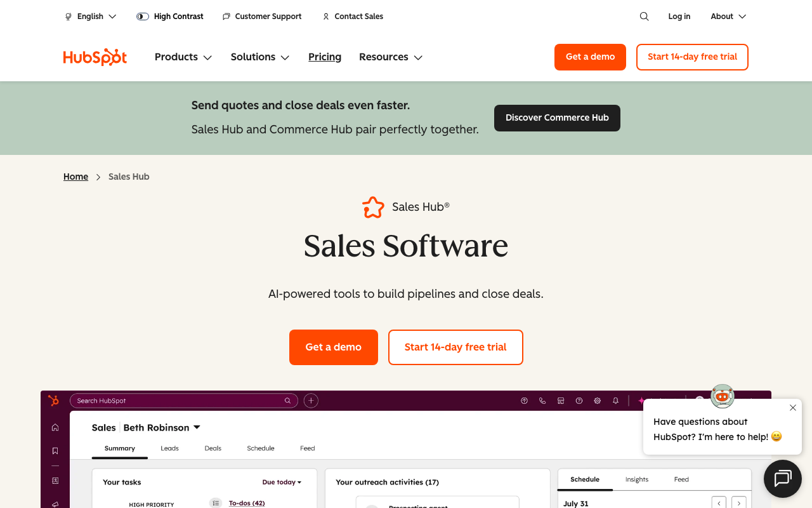812x508 pixels.
Task: Open the Due today filter dropdown
Action: pyautogui.click(x=282, y=482)
